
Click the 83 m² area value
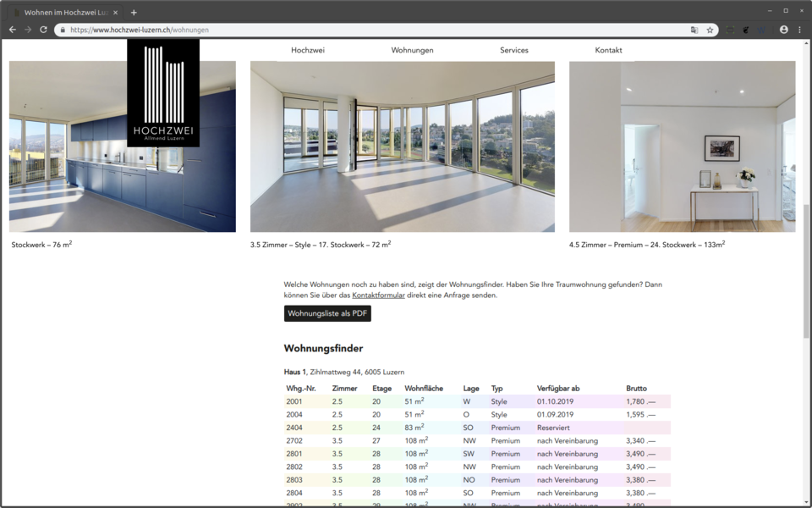pyautogui.click(x=414, y=427)
